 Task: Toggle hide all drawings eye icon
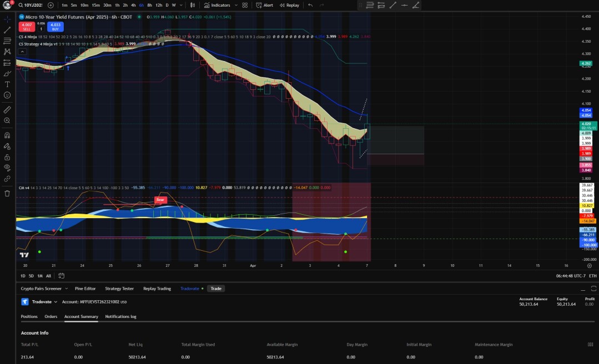(7, 168)
